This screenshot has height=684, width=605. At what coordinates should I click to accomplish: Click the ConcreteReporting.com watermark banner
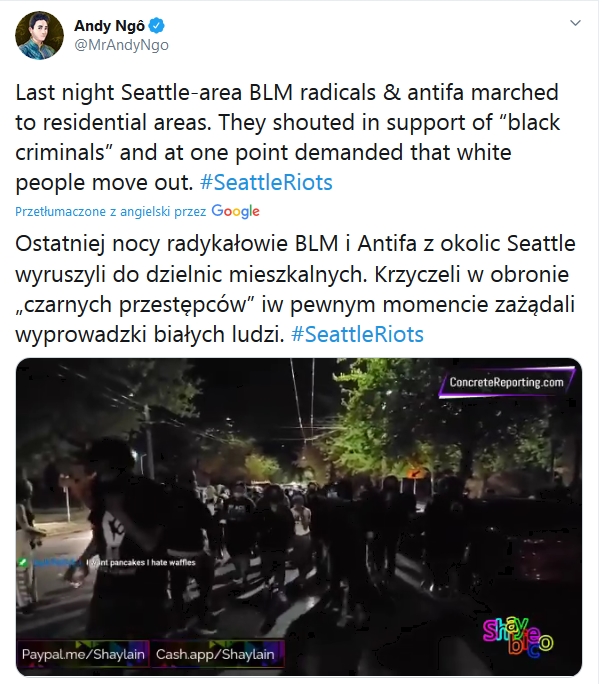pos(506,382)
